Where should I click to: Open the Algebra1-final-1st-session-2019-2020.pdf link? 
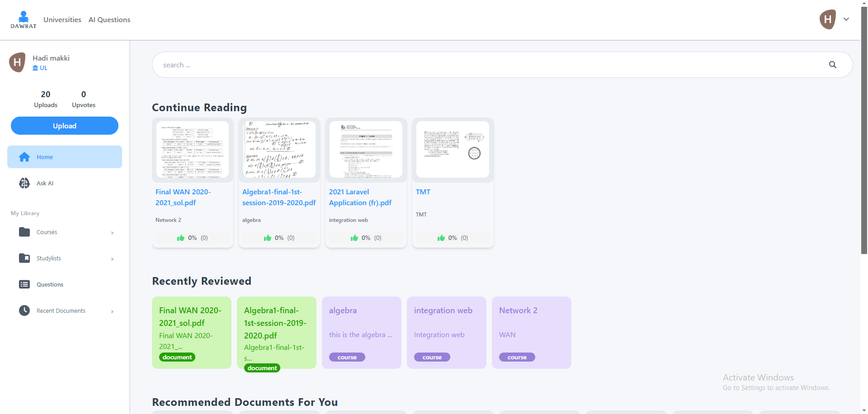click(278, 198)
